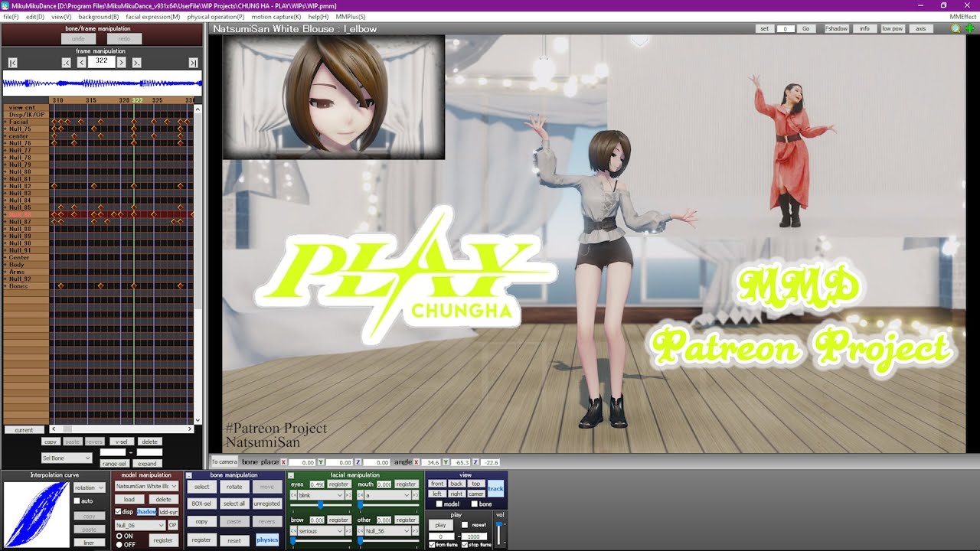
Task: Click next mouth morph arrow beside 'a'
Action: coord(416,495)
